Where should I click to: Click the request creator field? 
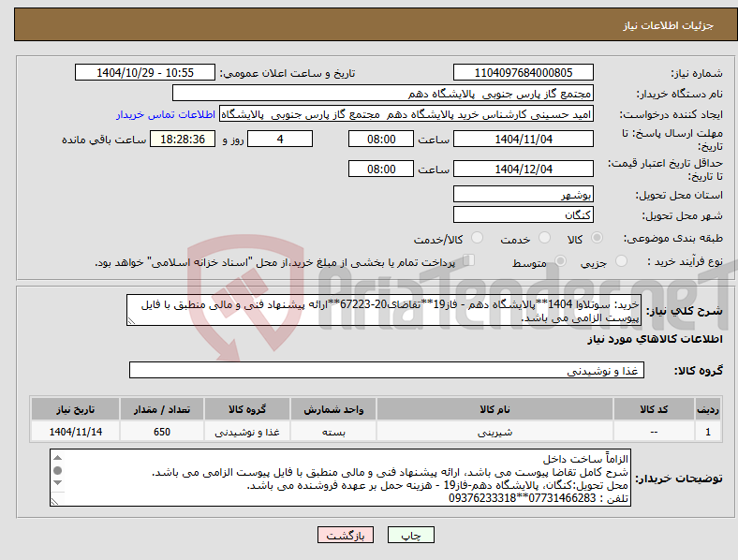click(406, 114)
